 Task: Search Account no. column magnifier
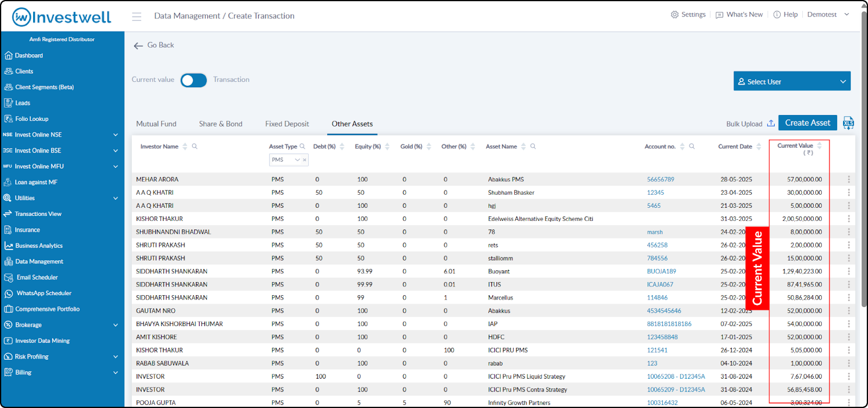(x=692, y=146)
